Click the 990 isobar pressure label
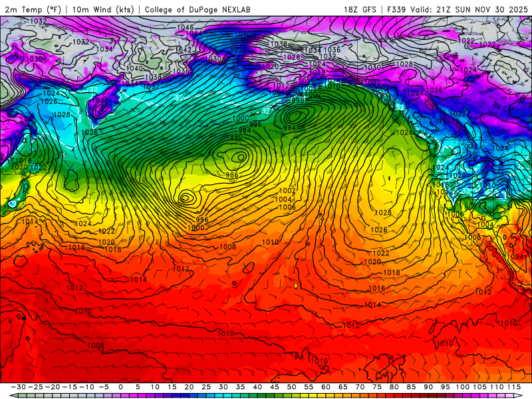 pyautogui.click(x=236, y=137)
